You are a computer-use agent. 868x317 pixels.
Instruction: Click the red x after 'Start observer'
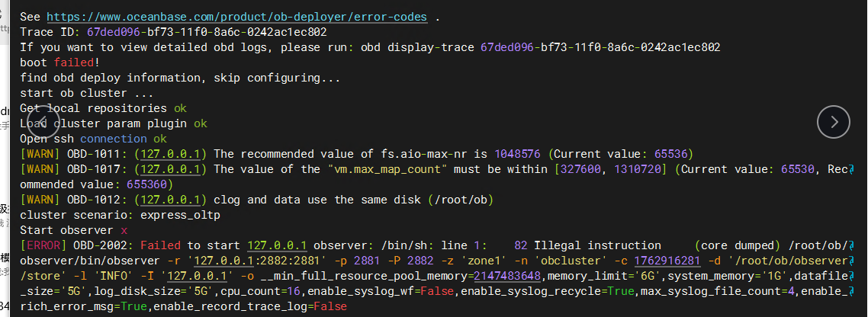[124, 230]
